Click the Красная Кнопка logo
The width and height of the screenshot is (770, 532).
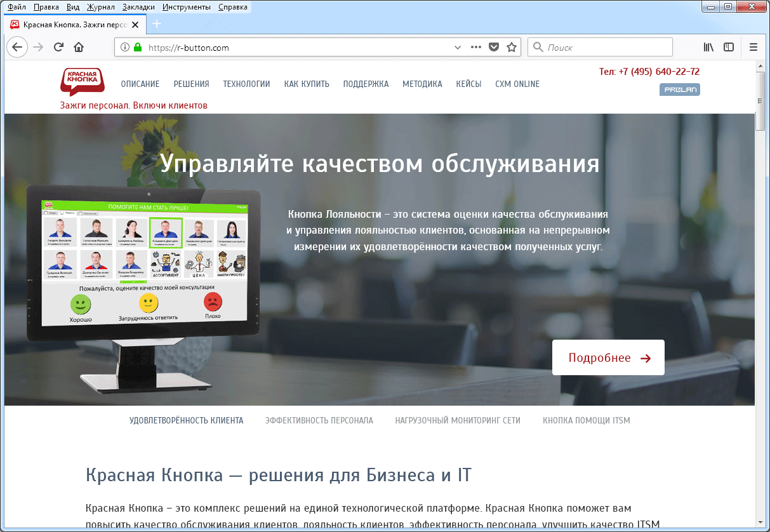82,83
